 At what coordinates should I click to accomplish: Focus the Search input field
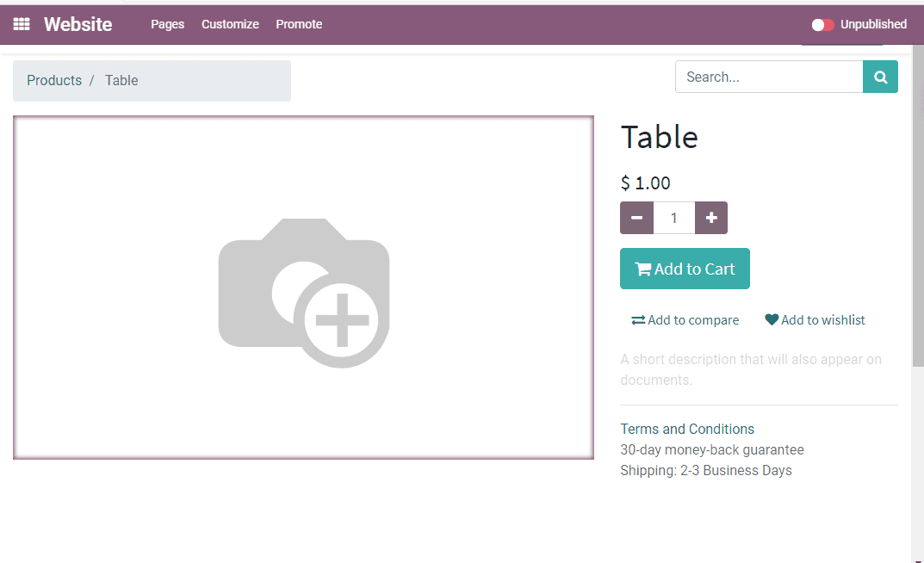(x=769, y=77)
